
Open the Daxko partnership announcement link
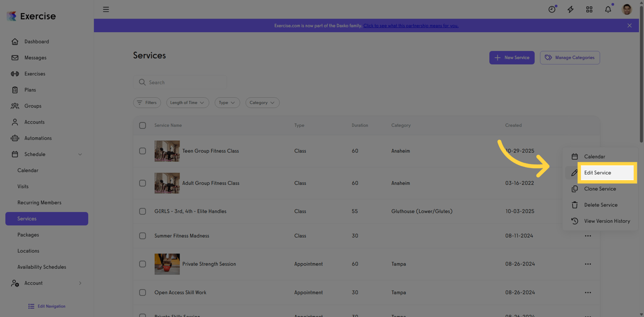[411, 25]
